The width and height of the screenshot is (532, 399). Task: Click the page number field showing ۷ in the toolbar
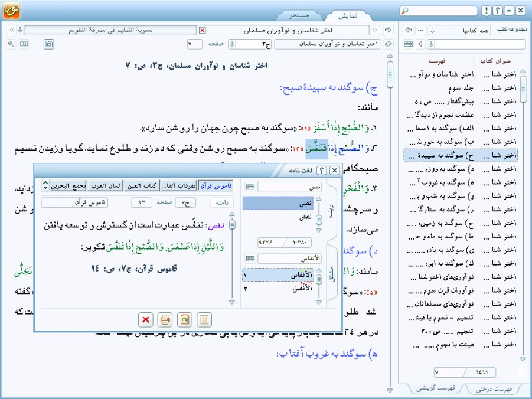click(x=194, y=44)
